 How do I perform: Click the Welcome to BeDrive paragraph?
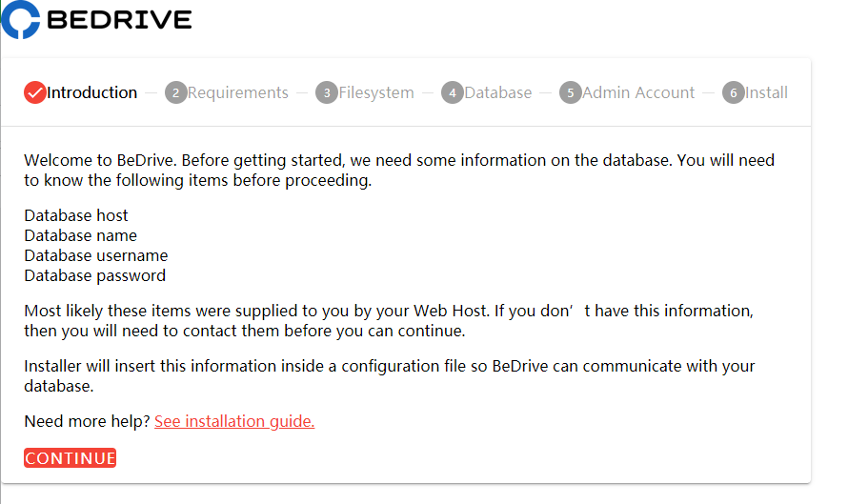pos(399,171)
